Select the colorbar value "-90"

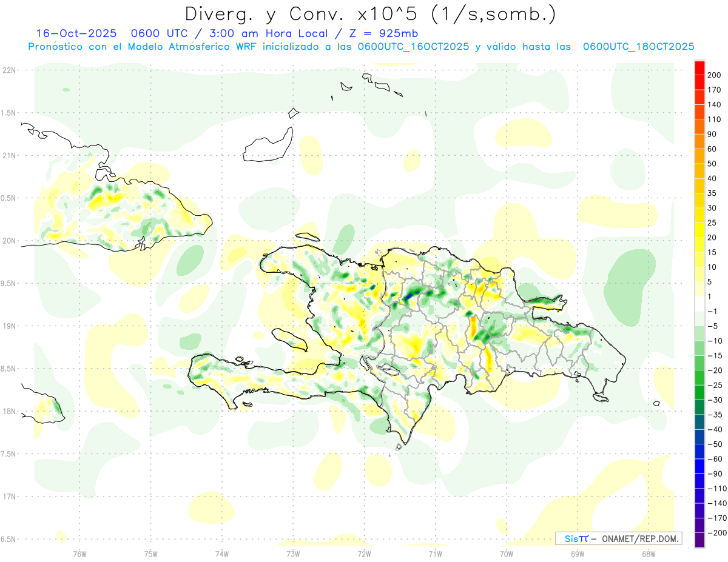click(x=715, y=474)
